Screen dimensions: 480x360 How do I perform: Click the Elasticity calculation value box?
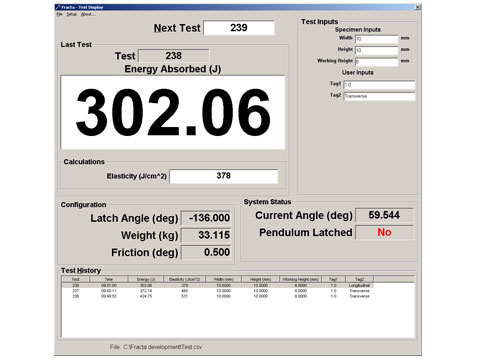224,176
